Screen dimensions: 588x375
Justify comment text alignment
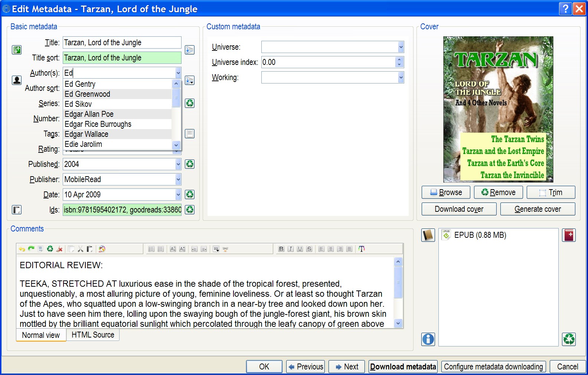(349, 249)
